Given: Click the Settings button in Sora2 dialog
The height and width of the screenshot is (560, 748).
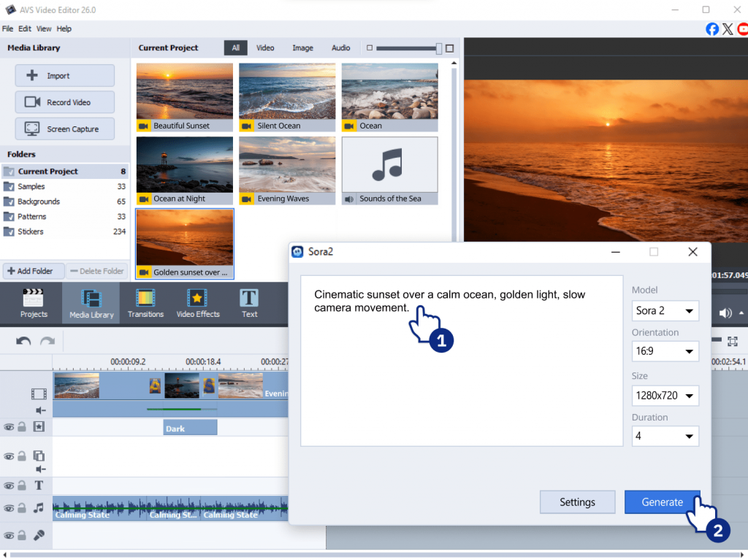Looking at the screenshot, I should click(x=577, y=502).
